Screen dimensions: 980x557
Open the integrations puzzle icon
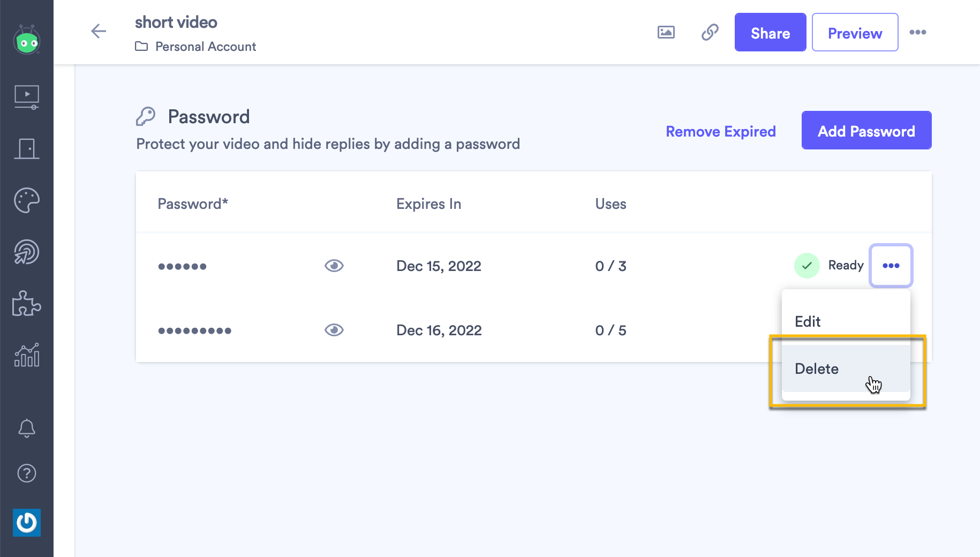[27, 304]
